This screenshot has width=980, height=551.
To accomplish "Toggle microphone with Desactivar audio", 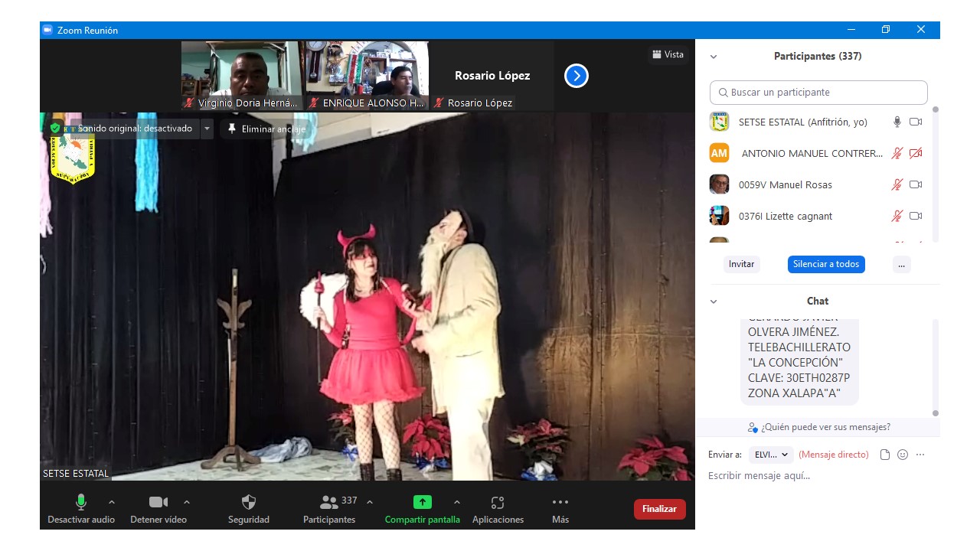I will (x=80, y=502).
